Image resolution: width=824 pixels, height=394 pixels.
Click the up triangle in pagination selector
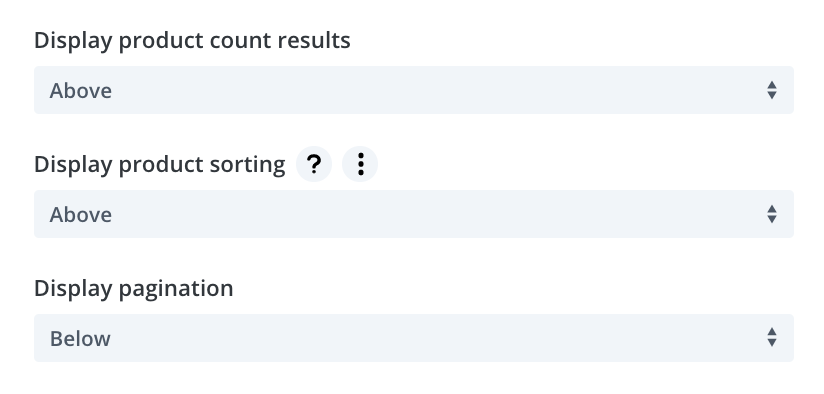coord(771,333)
